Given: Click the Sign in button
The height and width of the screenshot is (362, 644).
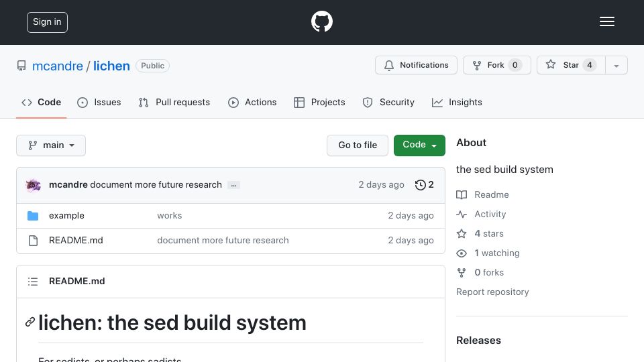Looking at the screenshot, I should click(x=47, y=22).
